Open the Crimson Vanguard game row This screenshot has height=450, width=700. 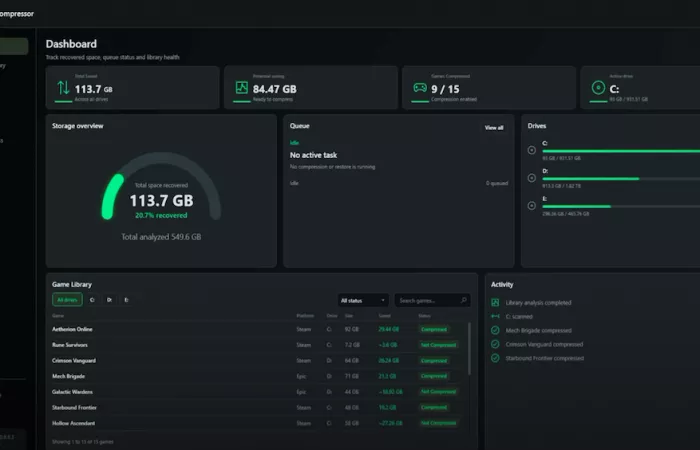point(259,360)
